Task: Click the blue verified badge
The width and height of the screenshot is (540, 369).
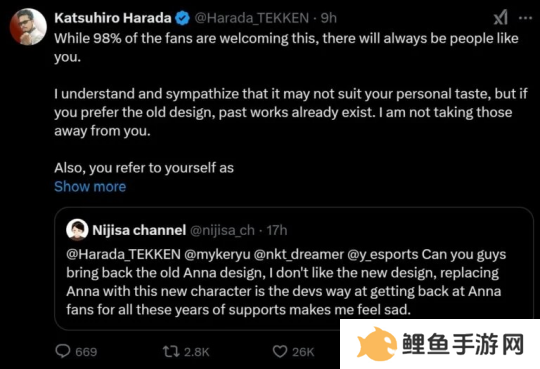Action: point(183,18)
